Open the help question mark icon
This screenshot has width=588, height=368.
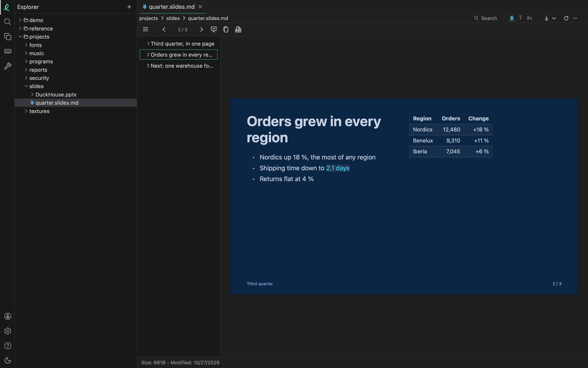click(8, 346)
